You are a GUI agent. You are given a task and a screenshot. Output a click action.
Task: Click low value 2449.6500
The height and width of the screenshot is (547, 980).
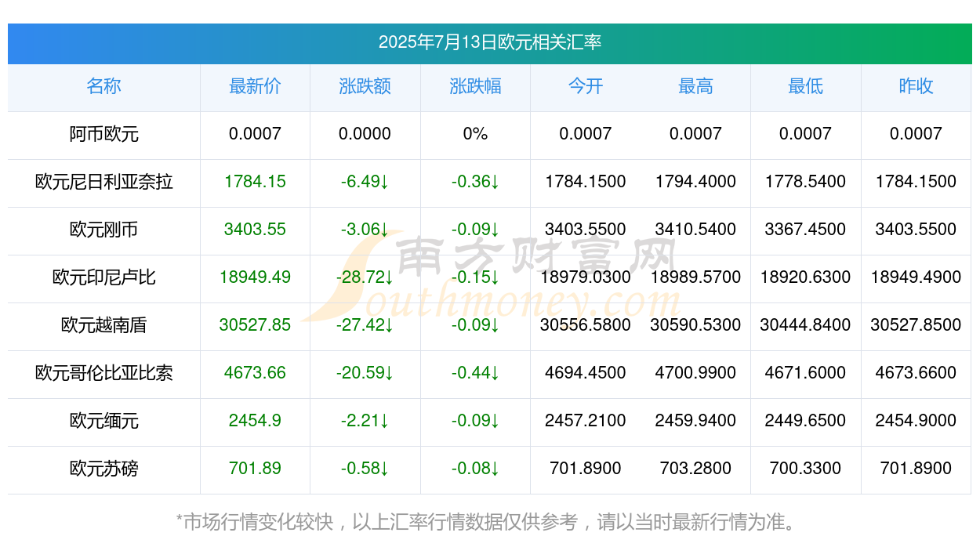pyautogui.click(x=805, y=421)
